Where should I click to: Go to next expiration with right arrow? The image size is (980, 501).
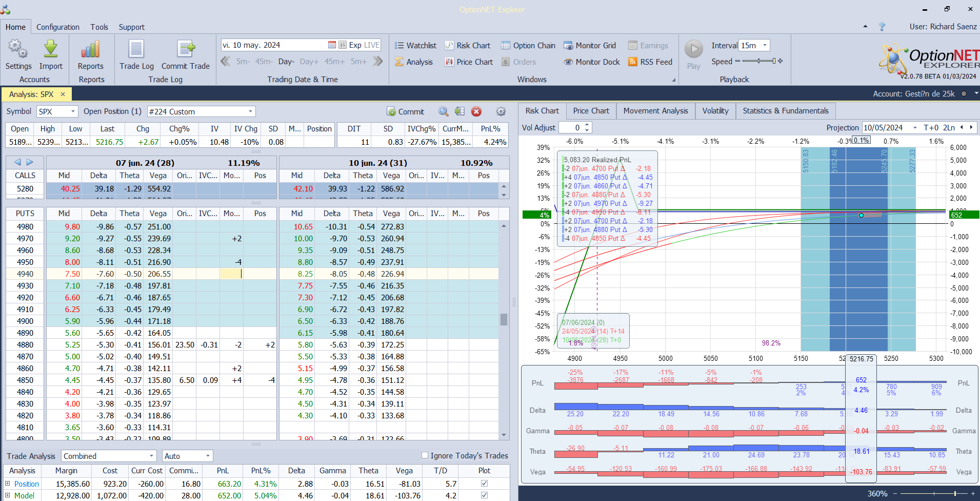(30, 162)
